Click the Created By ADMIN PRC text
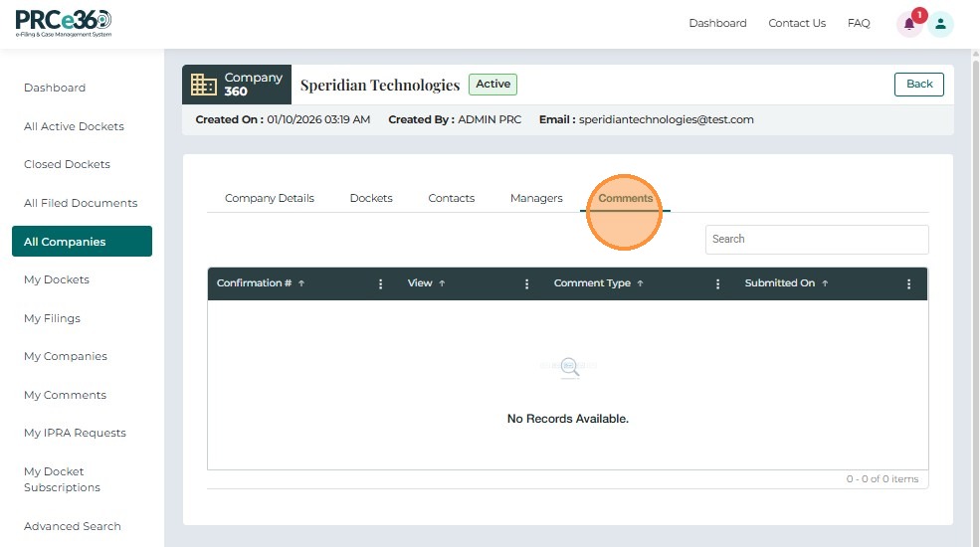This screenshot has width=980, height=547. pos(455,119)
